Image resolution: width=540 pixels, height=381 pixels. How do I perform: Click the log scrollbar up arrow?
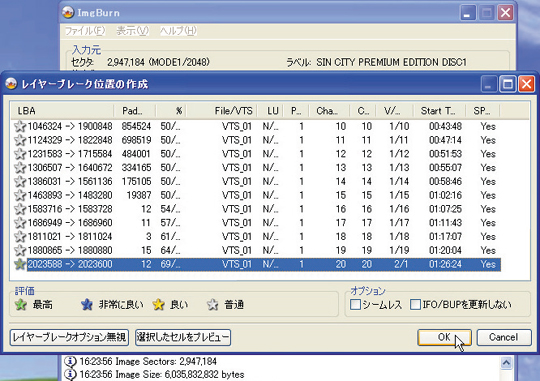pyautogui.click(x=506, y=363)
